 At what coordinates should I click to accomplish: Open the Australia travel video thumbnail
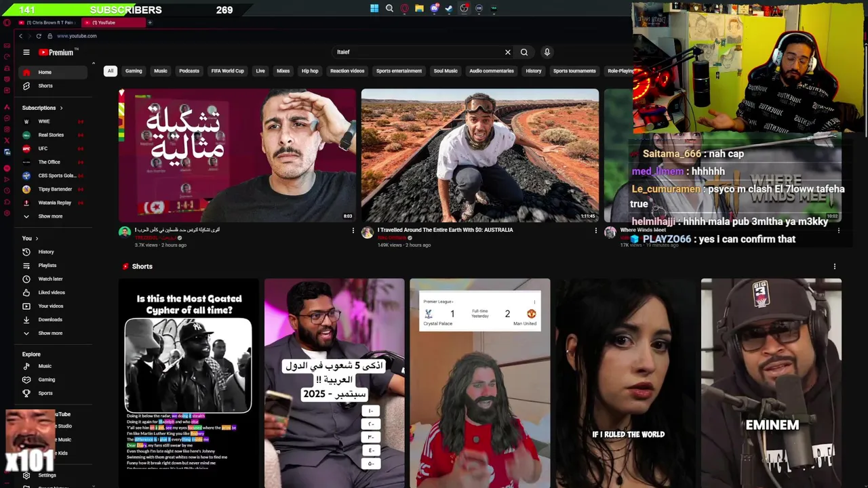click(x=479, y=155)
